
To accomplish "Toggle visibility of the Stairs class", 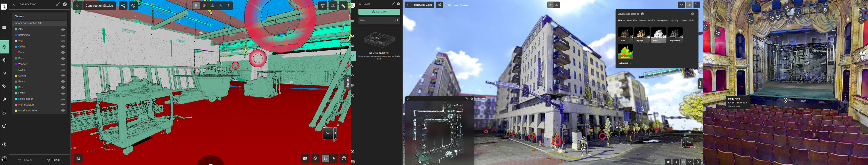I will click(63, 70).
